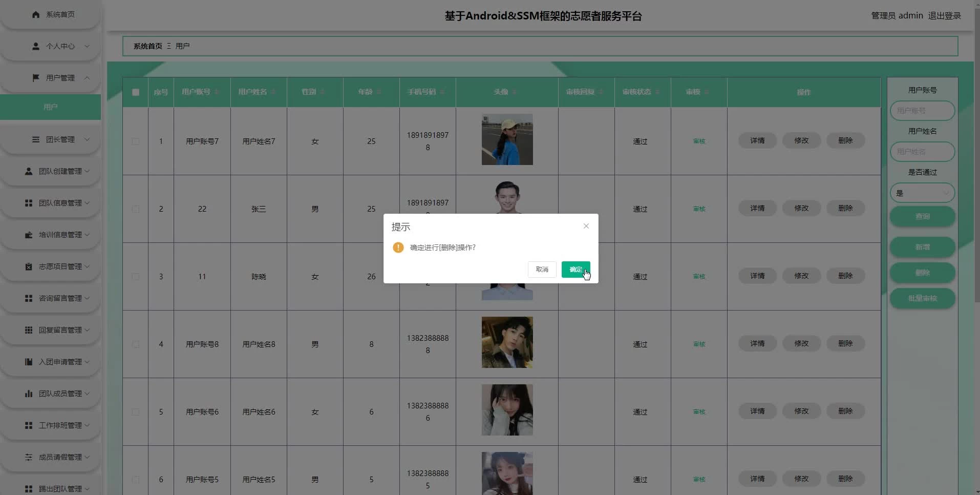Image resolution: width=980 pixels, height=495 pixels.
Task: Open the 入团申请管理 sidebar menu
Action: [x=60, y=362]
